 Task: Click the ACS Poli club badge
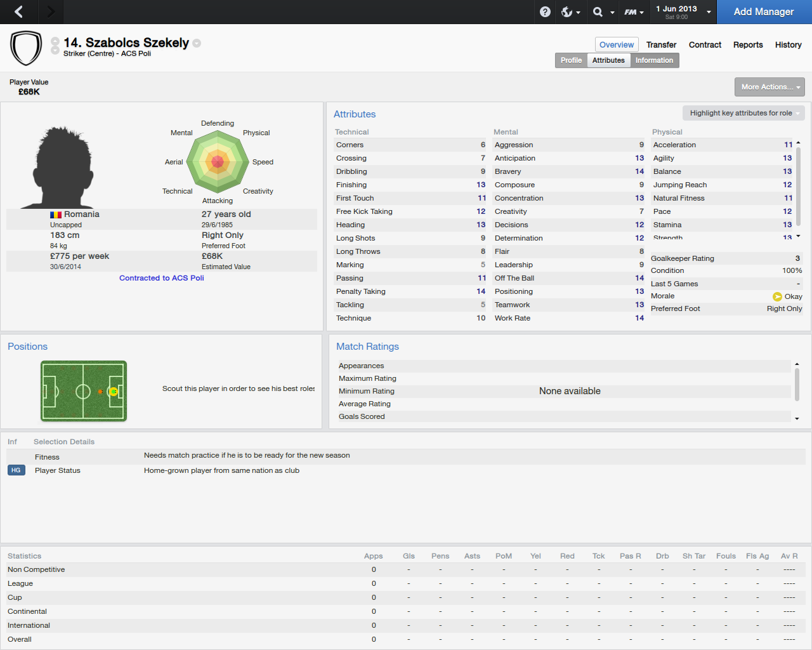[26, 48]
